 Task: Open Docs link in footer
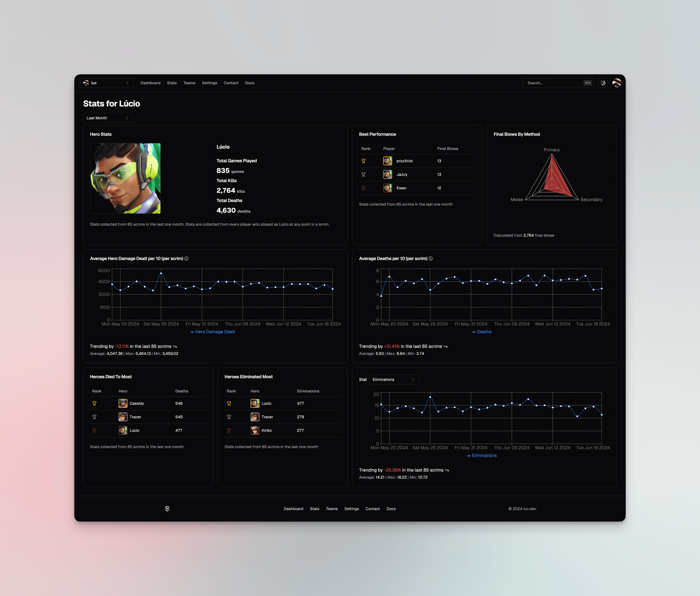pos(391,509)
